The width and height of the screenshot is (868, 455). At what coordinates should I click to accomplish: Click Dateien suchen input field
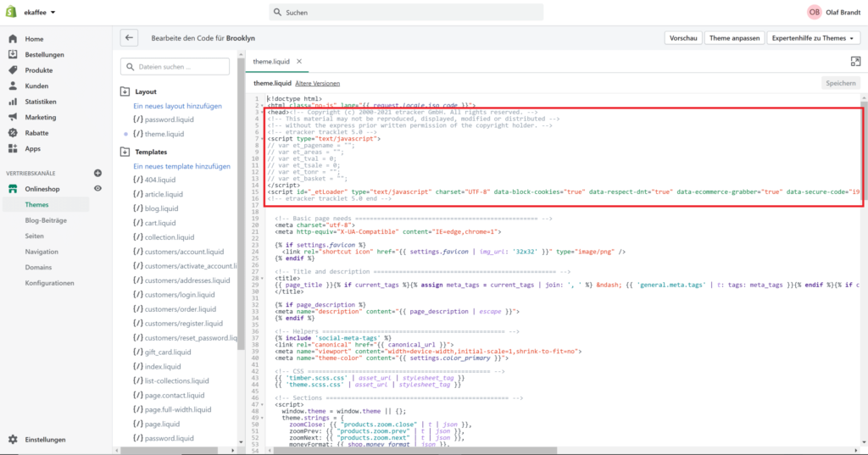pos(175,66)
